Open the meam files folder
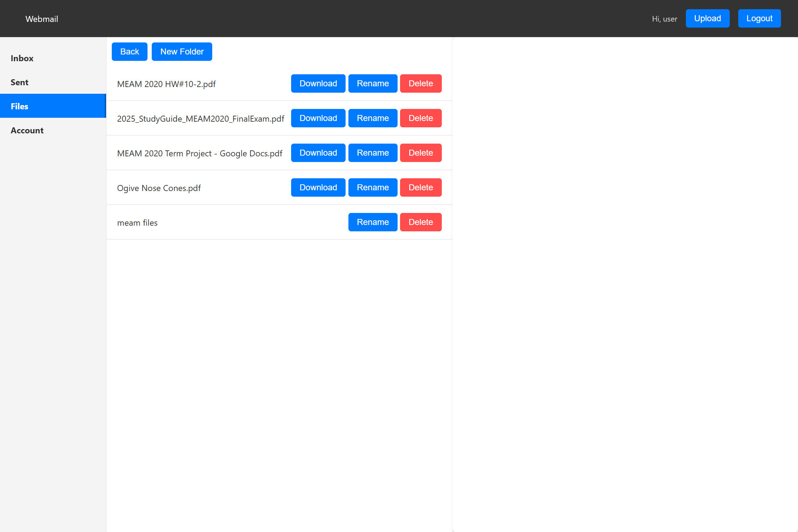This screenshot has width=798, height=532. point(137,223)
